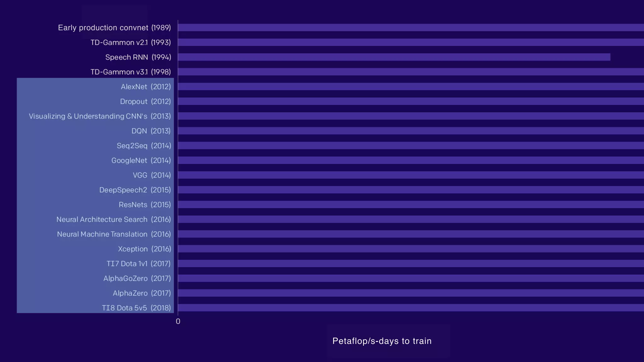Click the 'Speech RNN (1994)' label
The height and width of the screenshot is (362, 644).
tap(138, 57)
